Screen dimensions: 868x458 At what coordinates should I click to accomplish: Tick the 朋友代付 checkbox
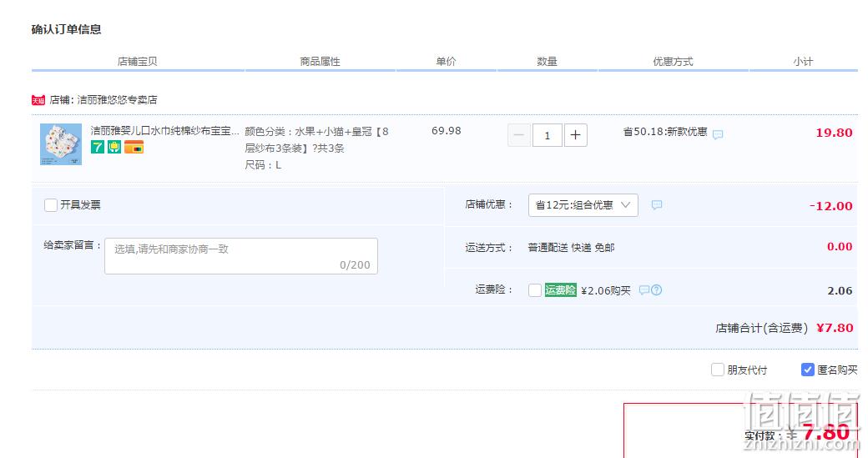click(718, 370)
